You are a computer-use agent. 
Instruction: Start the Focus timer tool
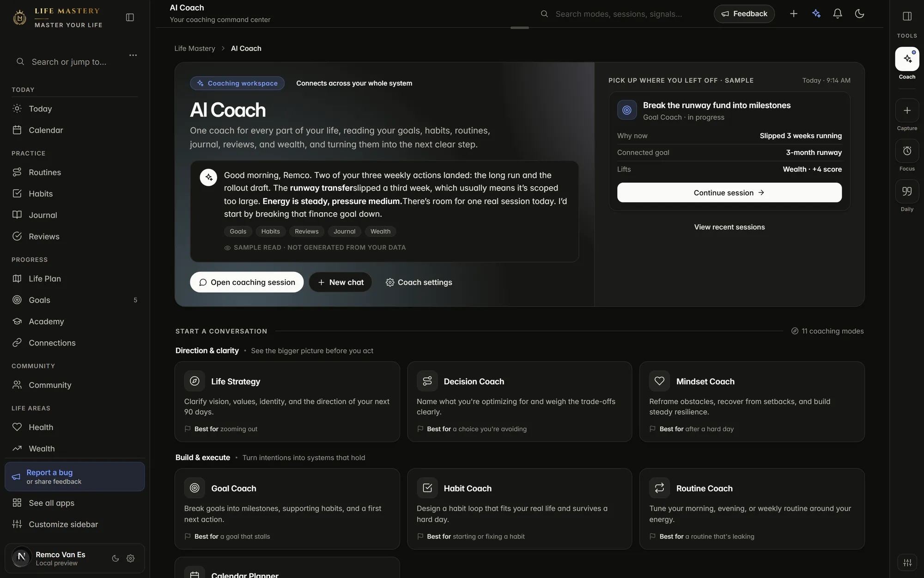coord(907,151)
